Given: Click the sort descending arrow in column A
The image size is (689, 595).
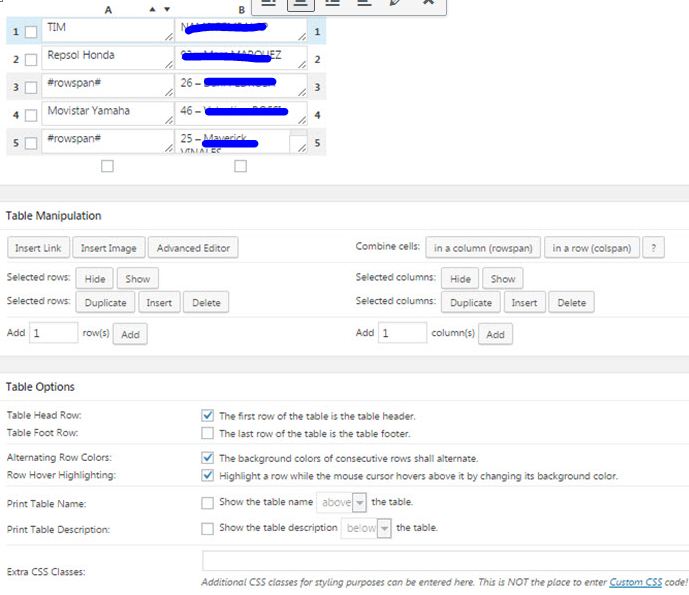Looking at the screenshot, I should click(167, 9).
